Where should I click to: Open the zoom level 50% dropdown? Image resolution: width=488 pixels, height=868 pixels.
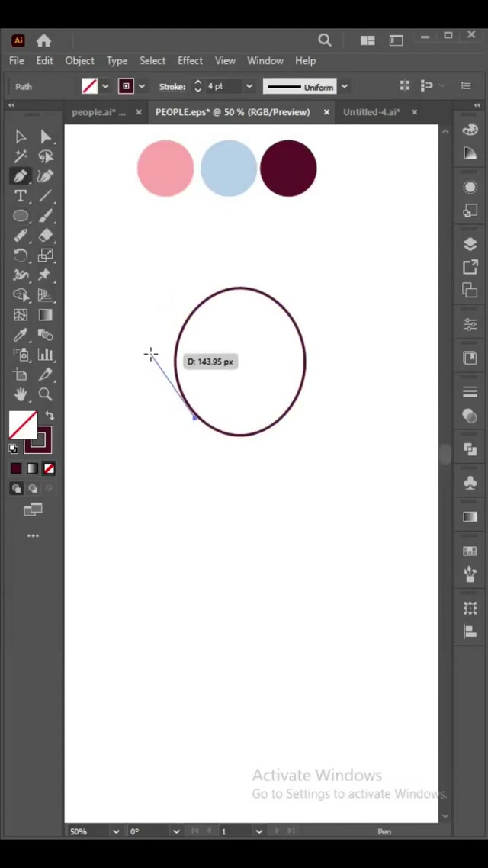click(116, 831)
